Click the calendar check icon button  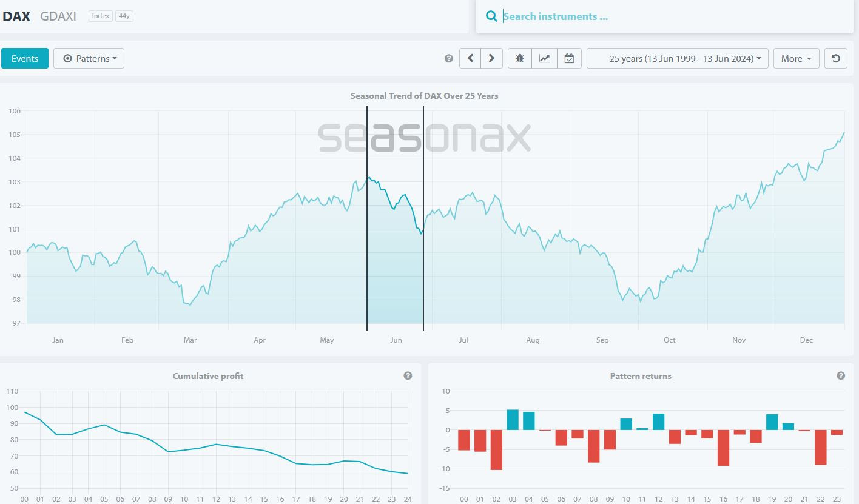[x=569, y=58]
